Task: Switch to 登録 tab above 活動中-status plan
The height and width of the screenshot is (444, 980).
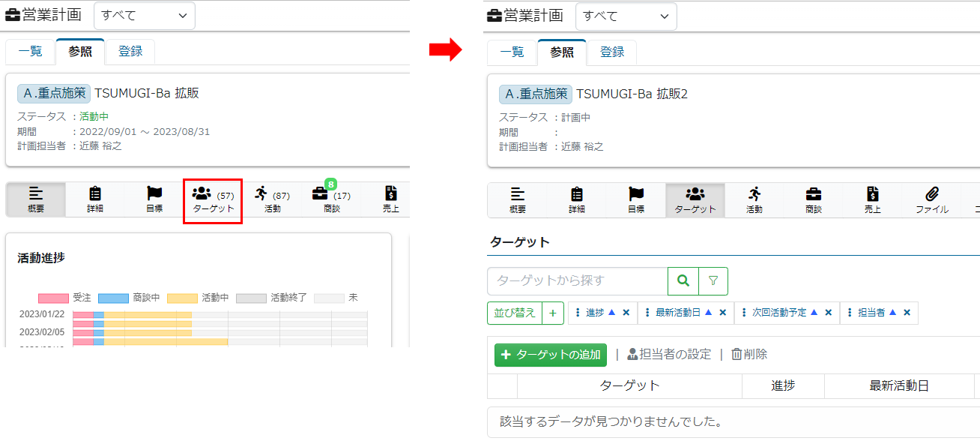Action: tap(130, 52)
